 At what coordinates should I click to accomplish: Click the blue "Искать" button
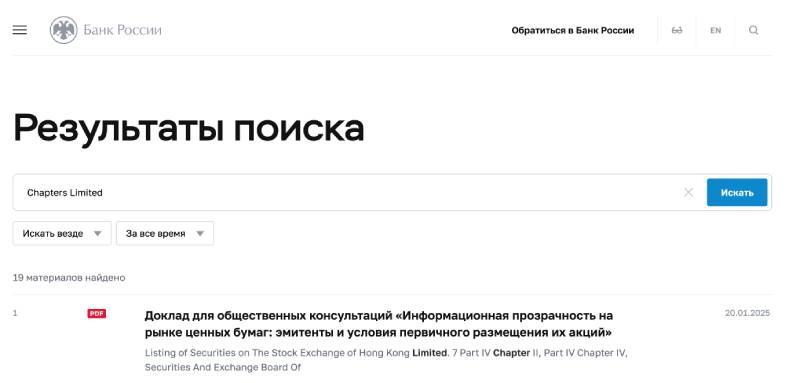tap(737, 192)
